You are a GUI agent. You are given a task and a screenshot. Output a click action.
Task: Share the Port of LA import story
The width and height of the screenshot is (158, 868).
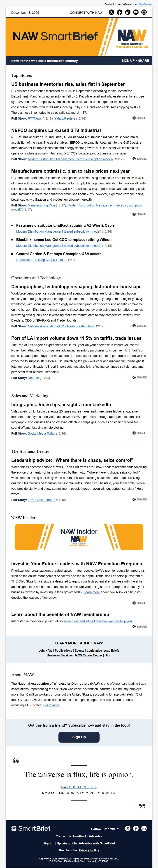[139, 377]
